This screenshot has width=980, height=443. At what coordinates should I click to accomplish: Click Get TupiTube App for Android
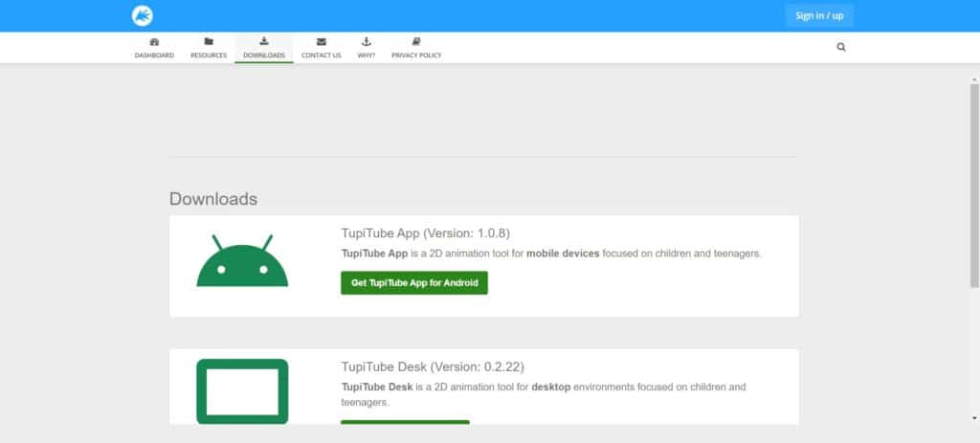tap(414, 283)
